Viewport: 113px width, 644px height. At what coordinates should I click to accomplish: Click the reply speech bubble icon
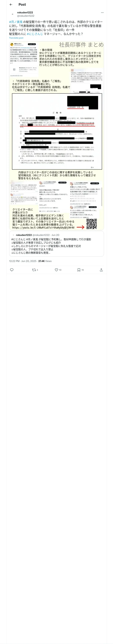(12, 270)
